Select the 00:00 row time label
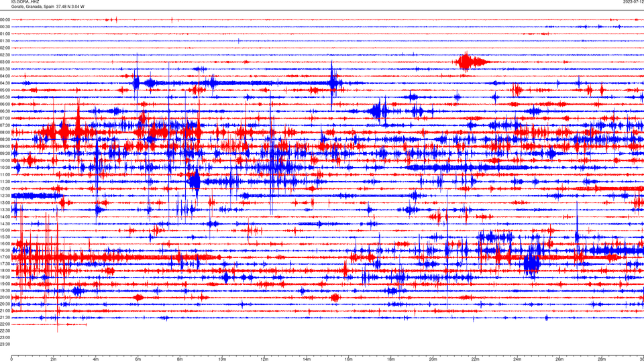 click(5, 19)
